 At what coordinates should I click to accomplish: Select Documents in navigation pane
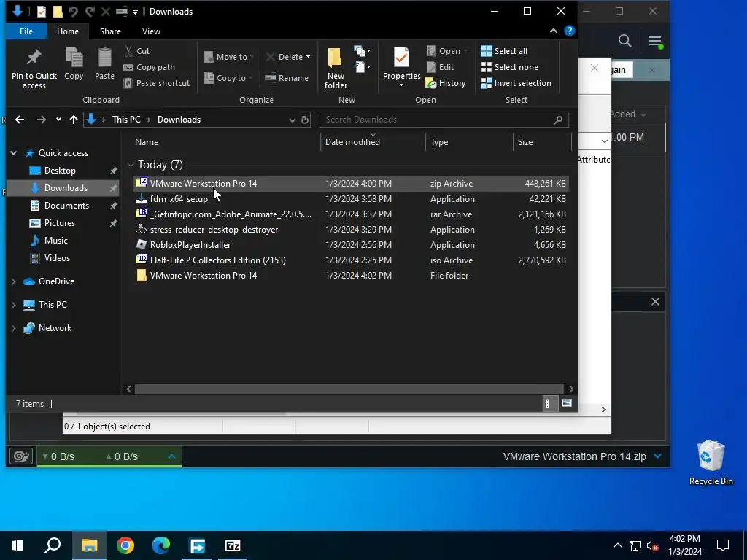point(66,206)
